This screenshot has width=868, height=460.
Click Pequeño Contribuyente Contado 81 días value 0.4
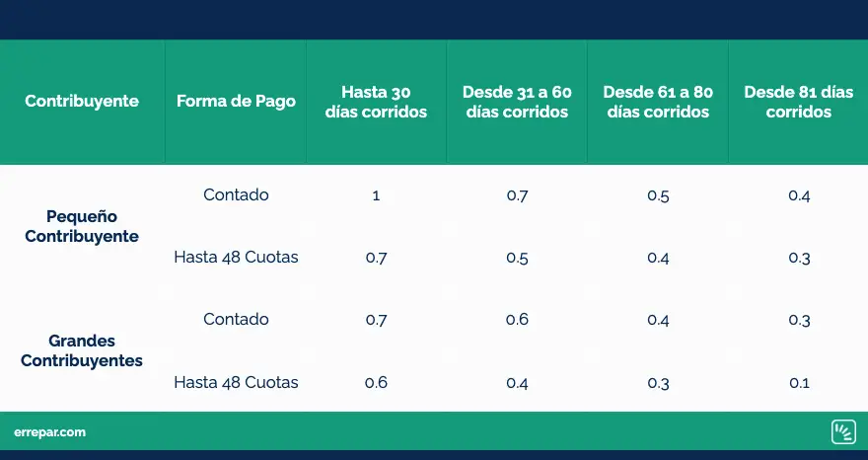(799, 195)
